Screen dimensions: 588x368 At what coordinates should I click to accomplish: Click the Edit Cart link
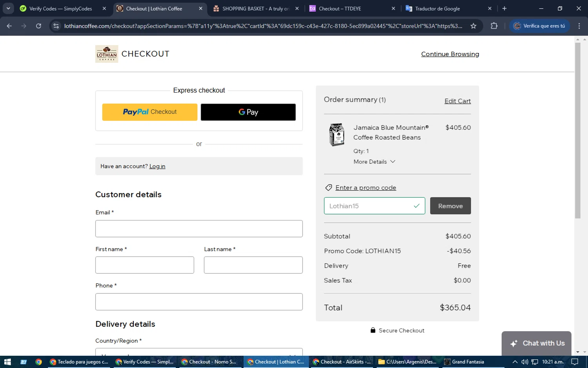[x=457, y=101]
